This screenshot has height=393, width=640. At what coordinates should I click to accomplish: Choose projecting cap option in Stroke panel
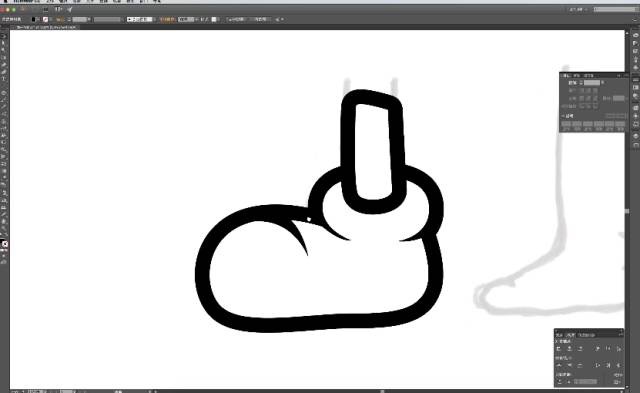595,90
